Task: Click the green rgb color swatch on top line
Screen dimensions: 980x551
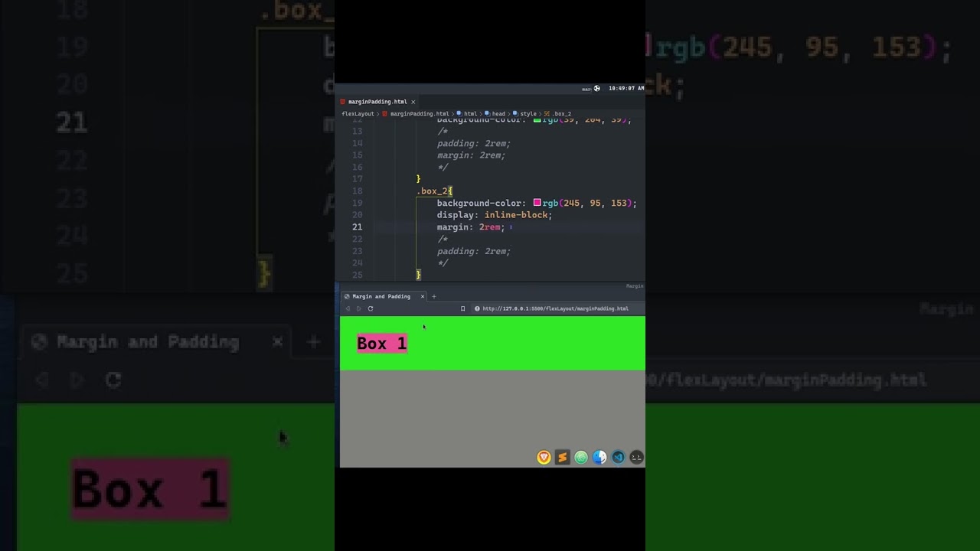Action: click(537, 120)
